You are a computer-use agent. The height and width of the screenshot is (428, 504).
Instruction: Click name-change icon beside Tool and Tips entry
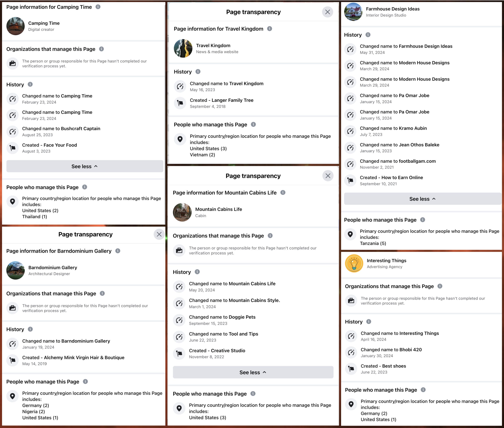[179, 337]
